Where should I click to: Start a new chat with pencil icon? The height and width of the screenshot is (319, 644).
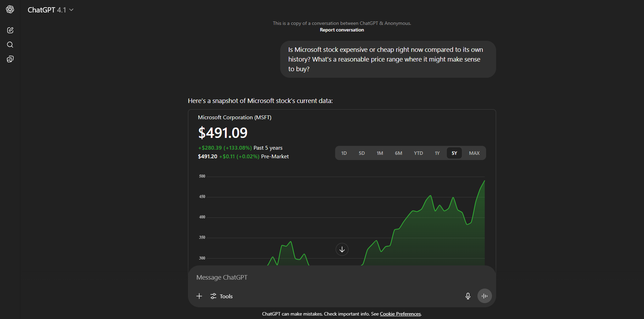tap(10, 30)
